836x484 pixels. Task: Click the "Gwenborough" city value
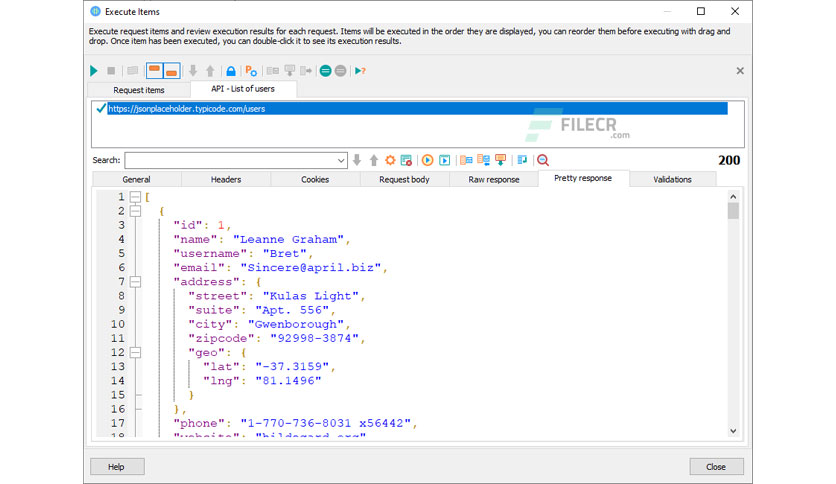click(x=296, y=324)
